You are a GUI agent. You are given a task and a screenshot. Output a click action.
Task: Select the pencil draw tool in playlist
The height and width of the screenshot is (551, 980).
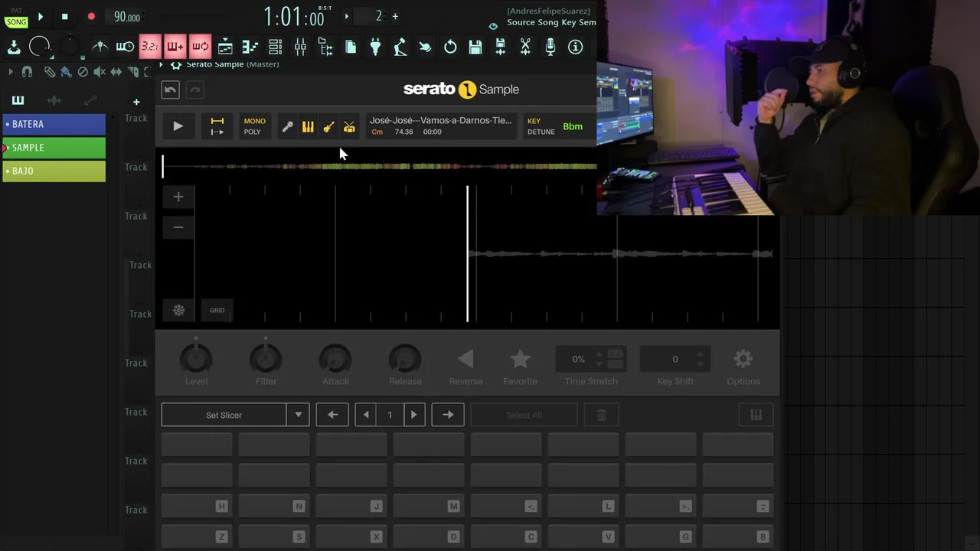(x=49, y=72)
